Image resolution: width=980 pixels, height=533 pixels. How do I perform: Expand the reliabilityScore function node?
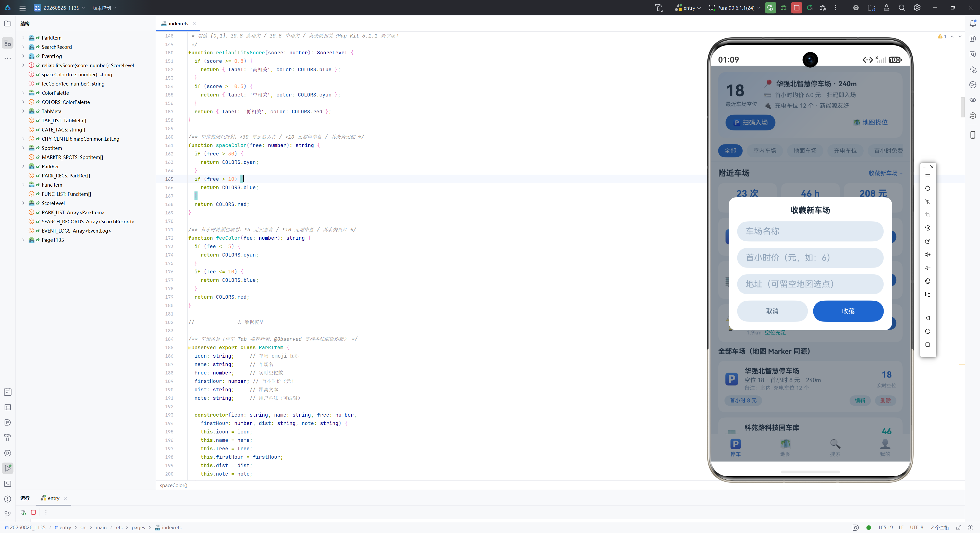(x=23, y=65)
